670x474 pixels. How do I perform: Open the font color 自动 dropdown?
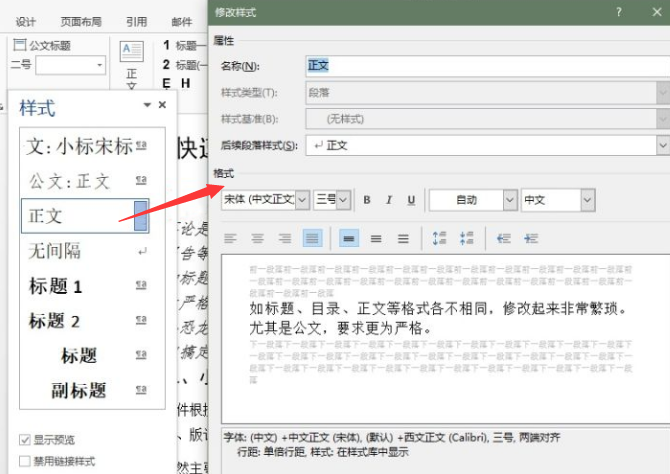click(510, 200)
